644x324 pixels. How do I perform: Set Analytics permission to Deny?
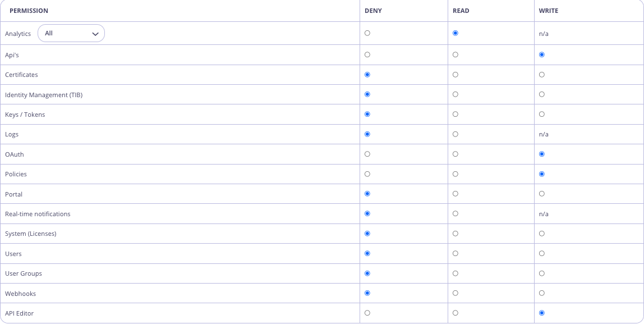pyautogui.click(x=367, y=33)
